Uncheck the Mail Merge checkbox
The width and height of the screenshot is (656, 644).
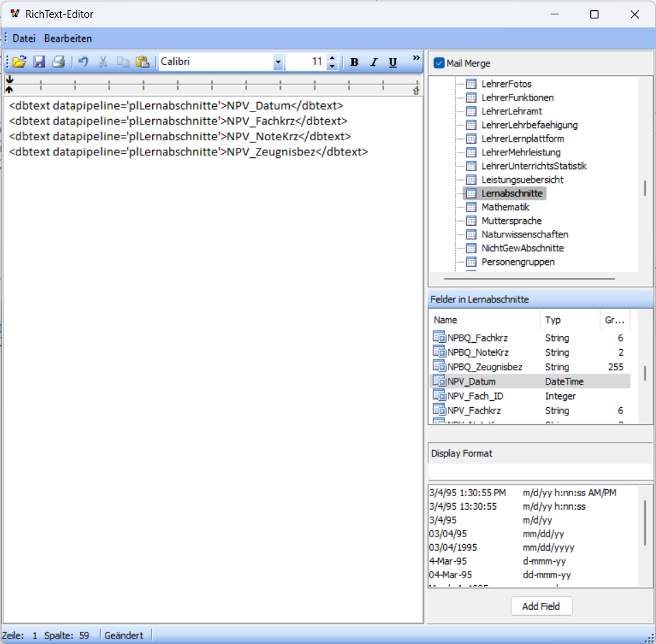(x=439, y=63)
